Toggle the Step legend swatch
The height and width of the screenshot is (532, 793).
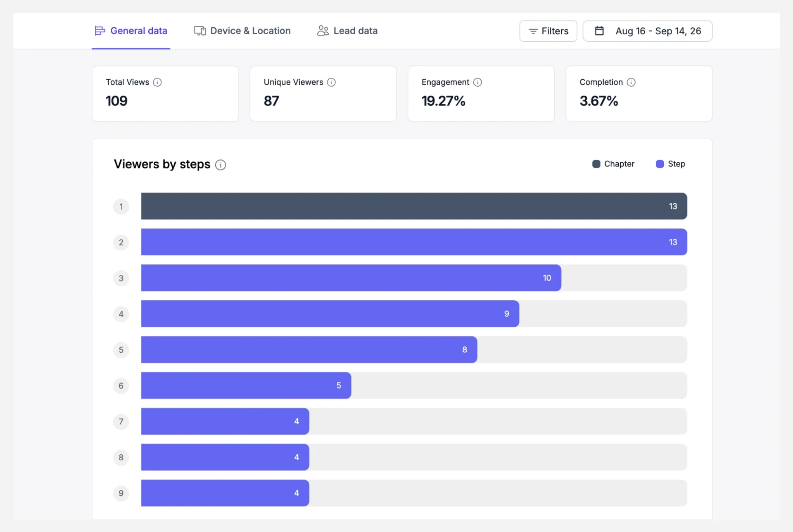pos(660,164)
